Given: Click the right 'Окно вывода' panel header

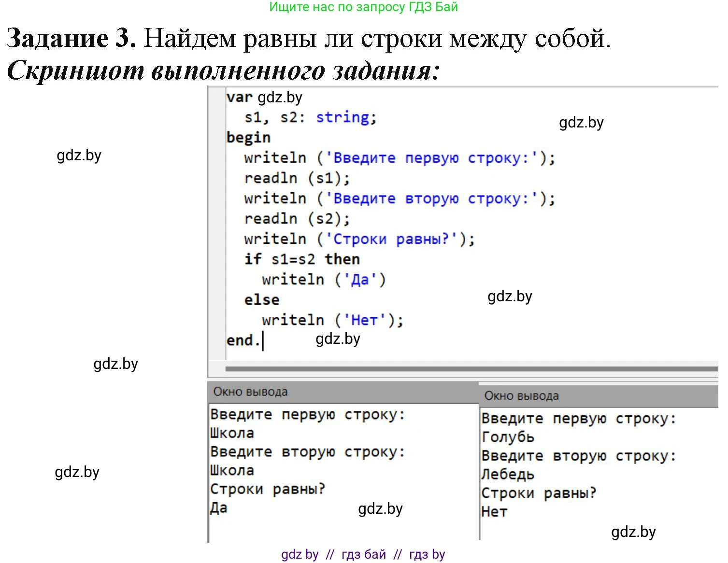Looking at the screenshot, I should pyautogui.click(x=599, y=396).
